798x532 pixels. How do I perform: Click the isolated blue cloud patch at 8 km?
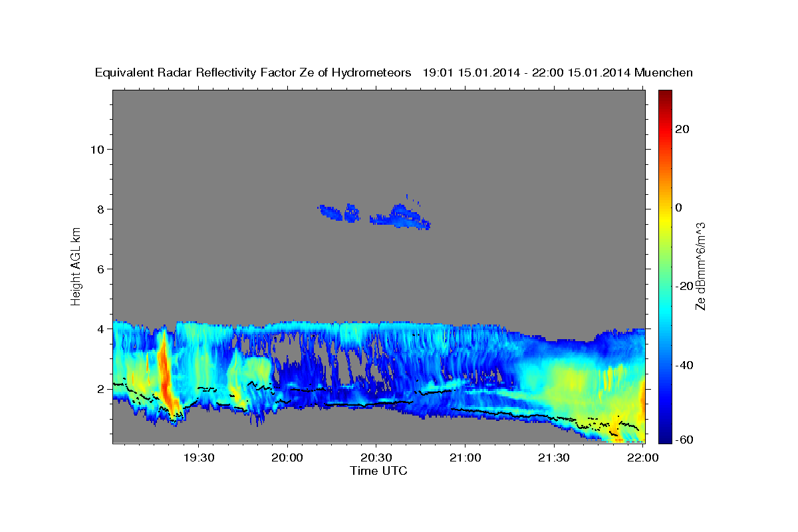(376, 213)
